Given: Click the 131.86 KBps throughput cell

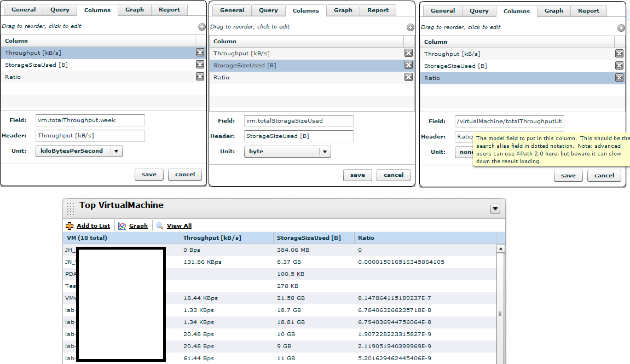Looking at the screenshot, I should pyautogui.click(x=203, y=262).
